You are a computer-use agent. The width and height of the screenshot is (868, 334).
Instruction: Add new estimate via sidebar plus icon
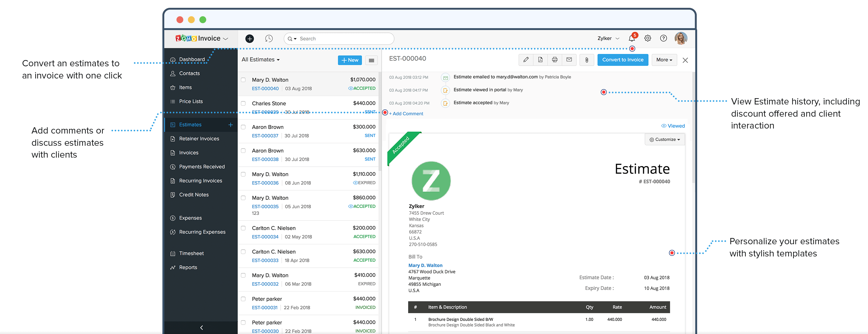tap(231, 125)
